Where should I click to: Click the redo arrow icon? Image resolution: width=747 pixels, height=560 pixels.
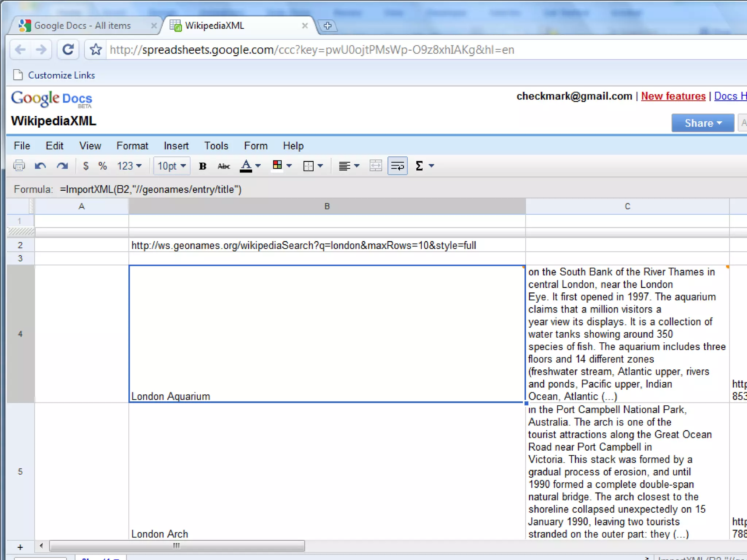click(x=62, y=166)
